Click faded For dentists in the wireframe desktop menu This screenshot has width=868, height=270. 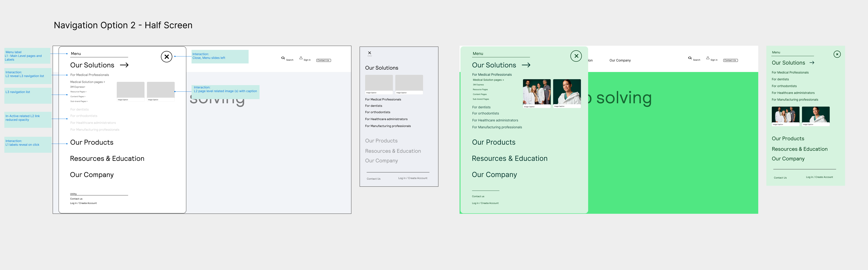80,109
